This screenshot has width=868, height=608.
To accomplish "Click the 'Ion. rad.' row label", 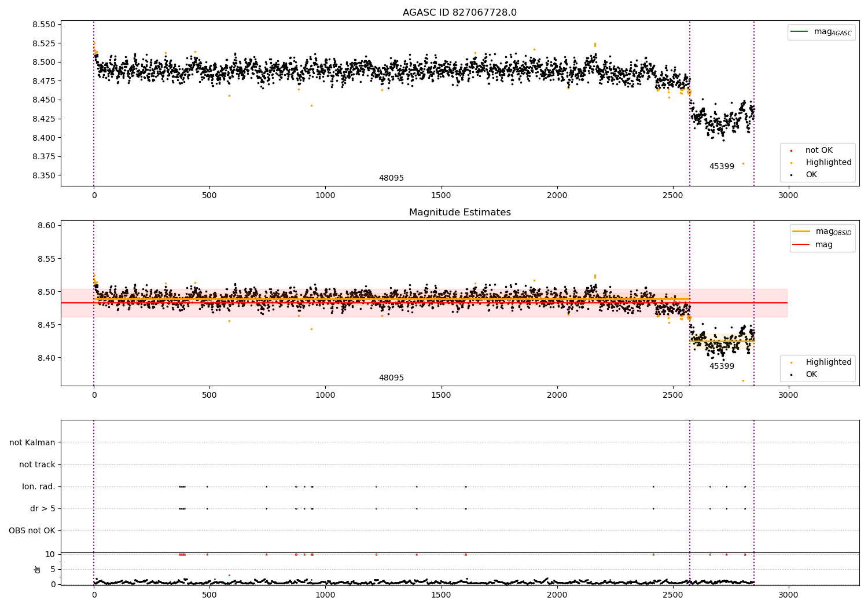I will (x=39, y=487).
